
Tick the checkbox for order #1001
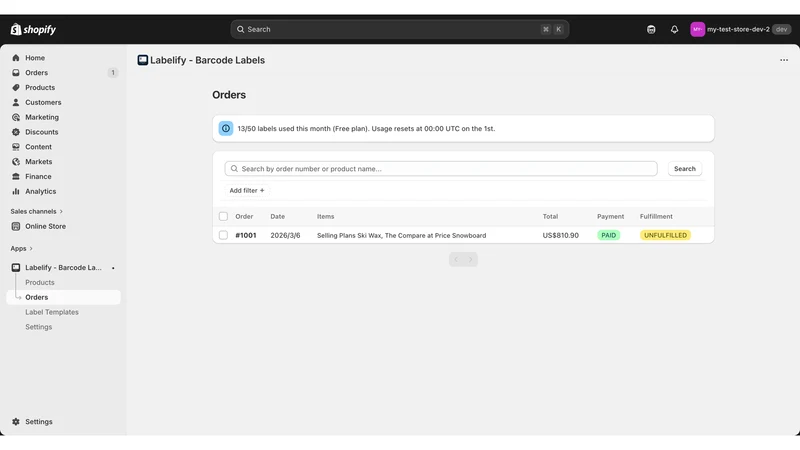[223, 235]
